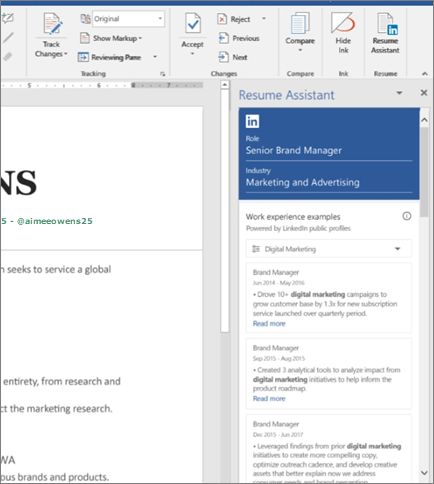Click the Accept checkmark icon
Screen dimensions: 434x484
[x=193, y=24]
